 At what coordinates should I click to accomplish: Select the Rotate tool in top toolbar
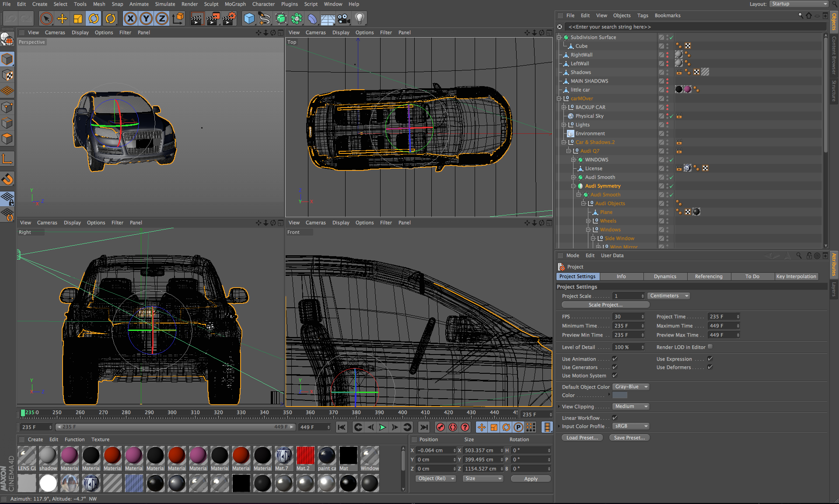pyautogui.click(x=94, y=18)
